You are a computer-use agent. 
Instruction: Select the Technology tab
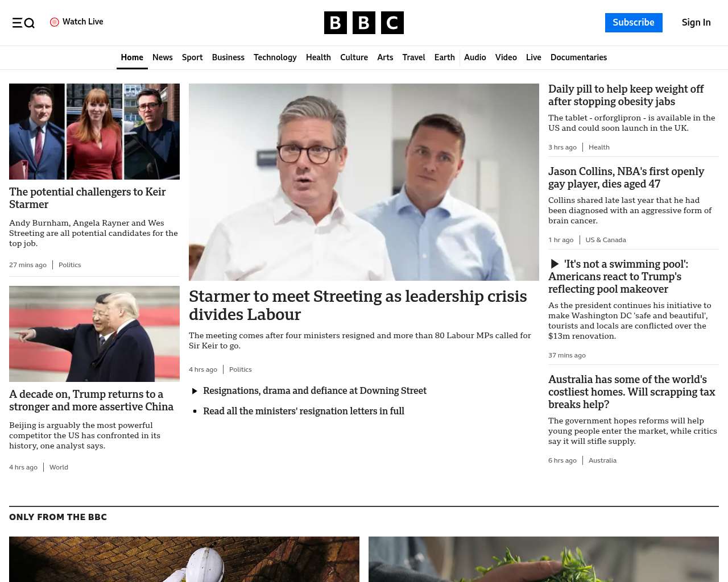pos(275,57)
